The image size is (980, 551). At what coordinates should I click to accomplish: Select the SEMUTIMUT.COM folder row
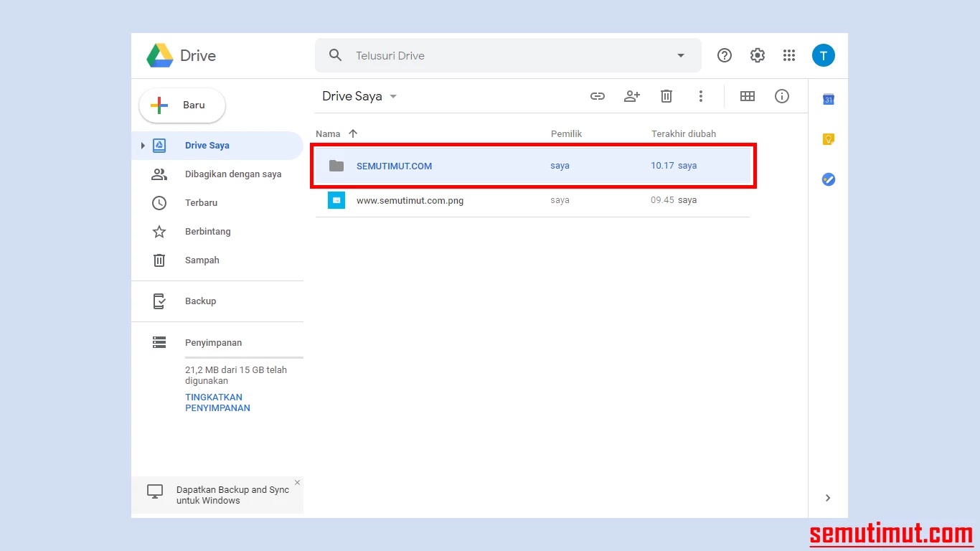(533, 166)
